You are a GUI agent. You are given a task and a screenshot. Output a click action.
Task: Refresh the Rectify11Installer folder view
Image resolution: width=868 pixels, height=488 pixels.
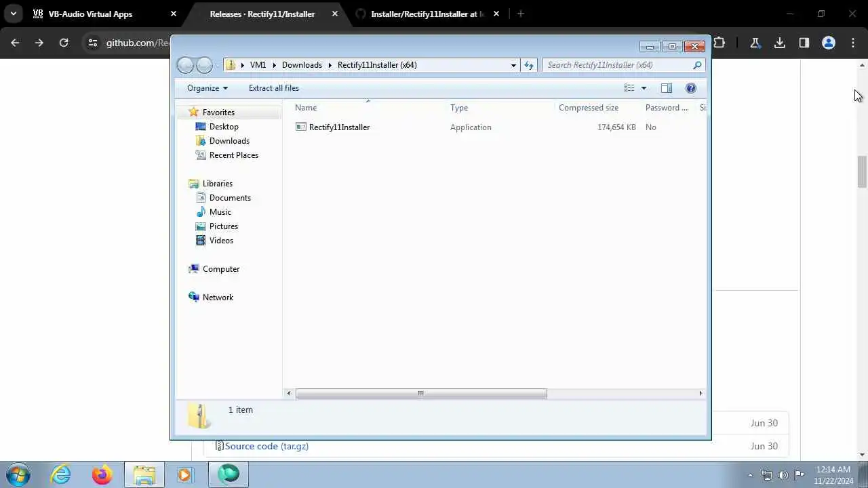tap(529, 65)
